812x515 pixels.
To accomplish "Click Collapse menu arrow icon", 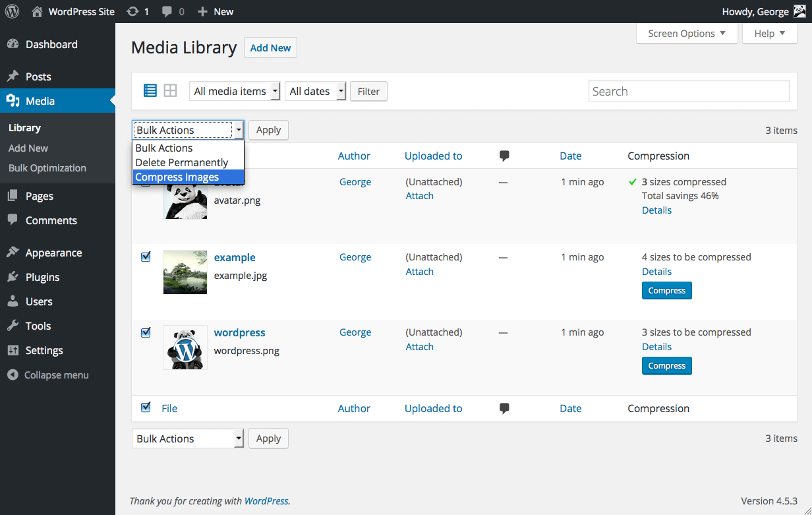I will coord(13,375).
